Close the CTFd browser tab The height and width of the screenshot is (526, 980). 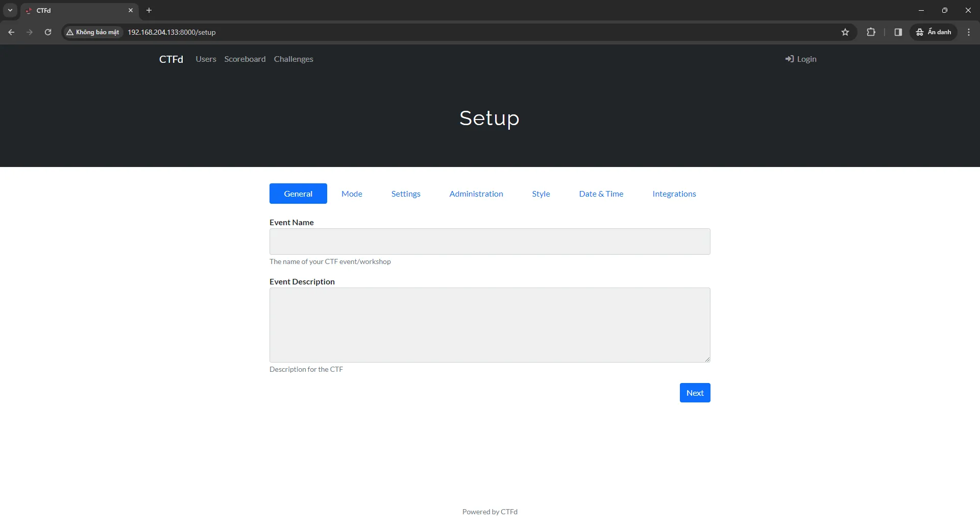click(x=131, y=10)
